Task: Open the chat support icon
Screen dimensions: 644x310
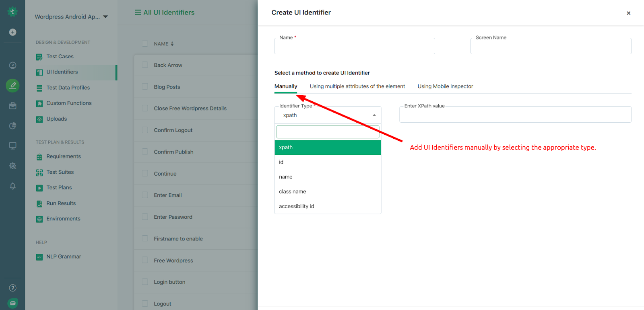Action: tap(12, 303)
